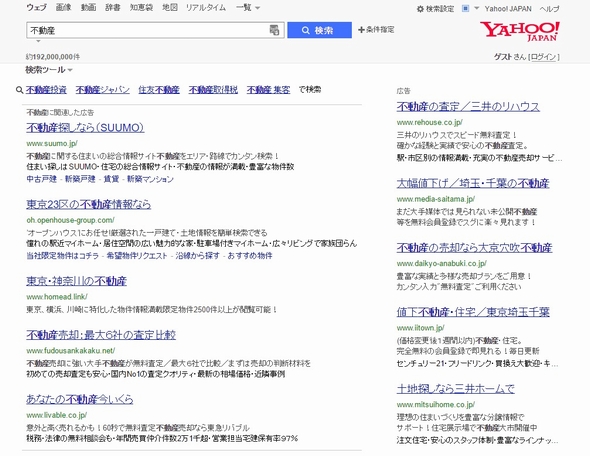Open the www.livable.co.jp URL
This screenshot has height=456, width=590.
[57, 415]
